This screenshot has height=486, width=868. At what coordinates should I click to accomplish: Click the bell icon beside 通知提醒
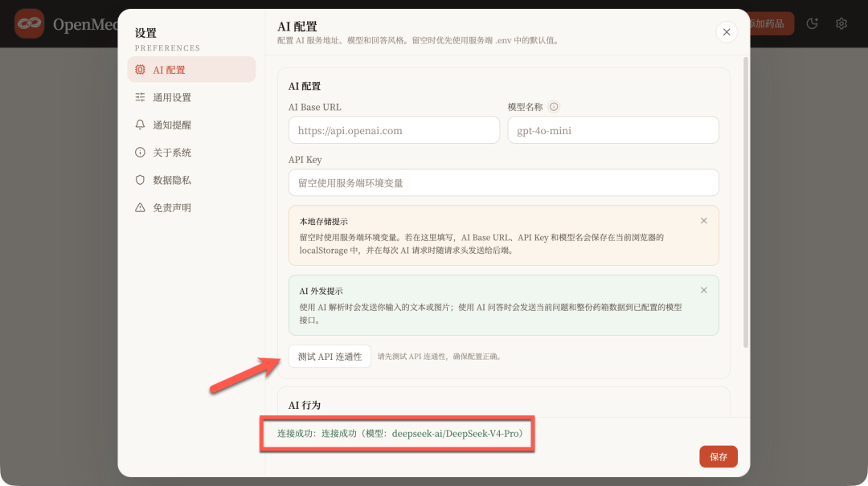point(140,125)
